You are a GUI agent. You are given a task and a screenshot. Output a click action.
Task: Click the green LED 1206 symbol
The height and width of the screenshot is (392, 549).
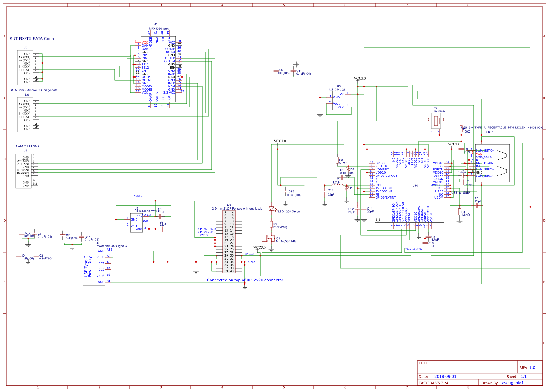271,209
